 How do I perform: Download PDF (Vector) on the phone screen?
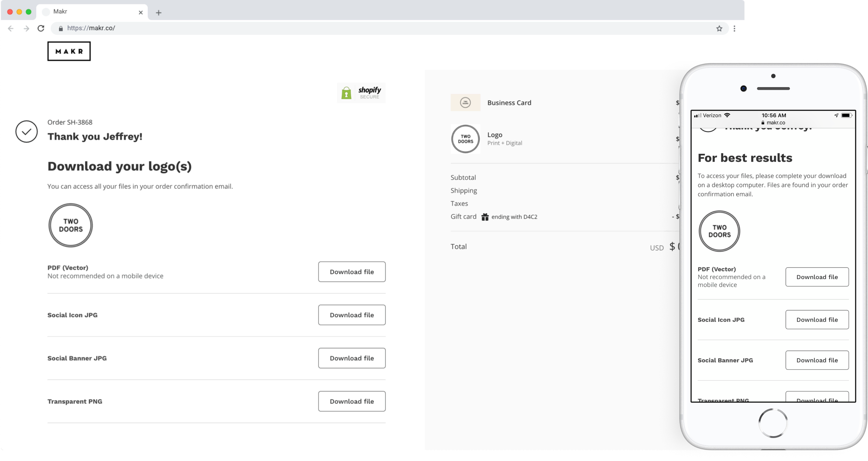(817, 277)
